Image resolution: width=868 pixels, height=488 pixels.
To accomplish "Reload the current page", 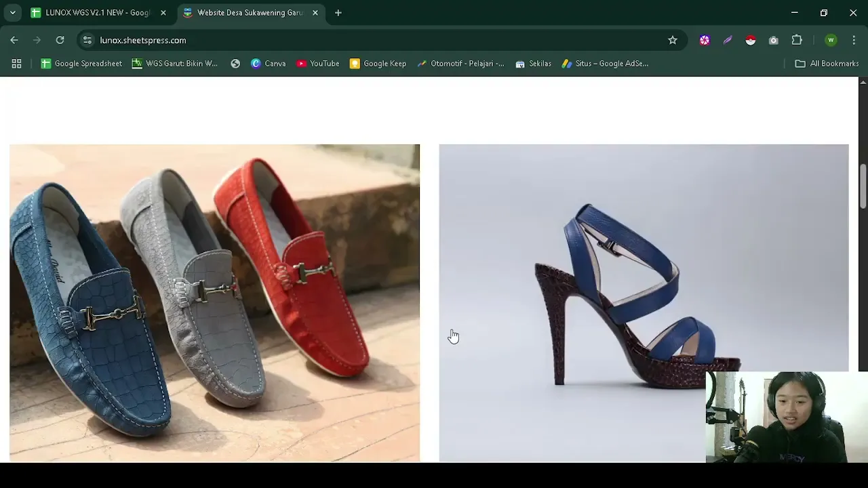I will 60,40.
